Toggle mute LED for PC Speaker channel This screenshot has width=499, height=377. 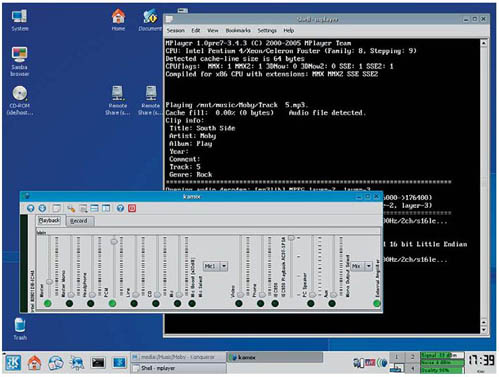pyautogui.click(x=311, y=303)
